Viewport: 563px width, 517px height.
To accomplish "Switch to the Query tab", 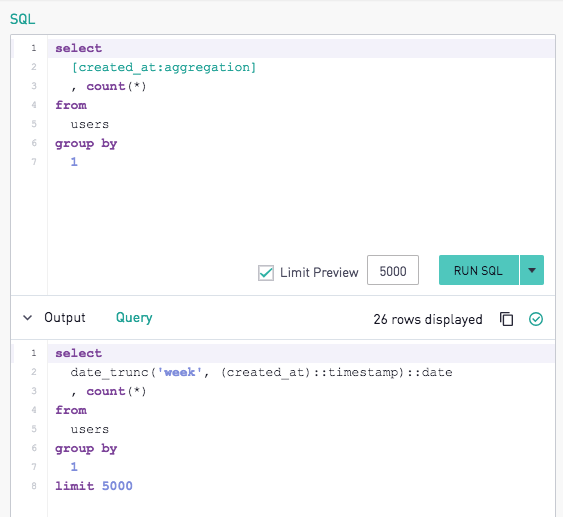I will coord(134,318).
